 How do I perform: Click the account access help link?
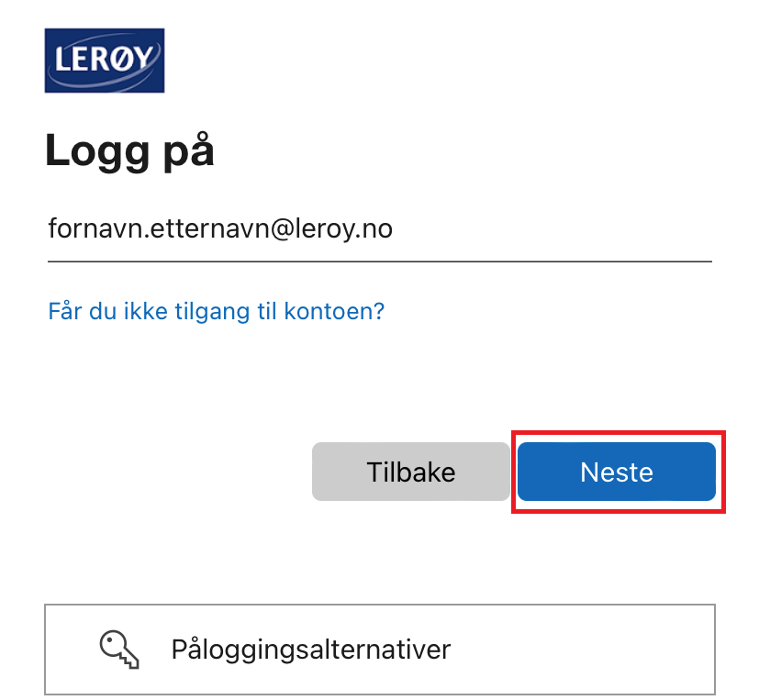coord(216,311)
